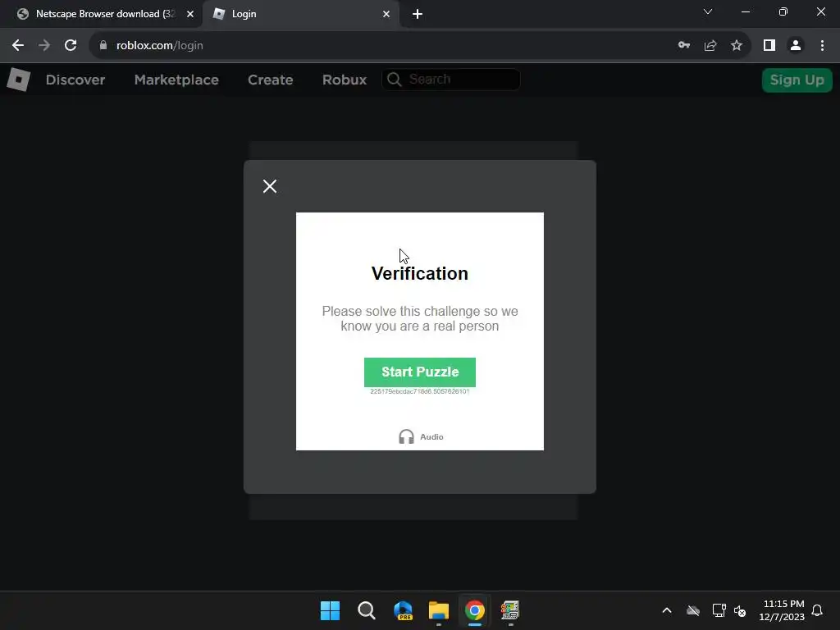Click the share this page icon
Screen dimensions: 840x630
click(x=710, y=46)
